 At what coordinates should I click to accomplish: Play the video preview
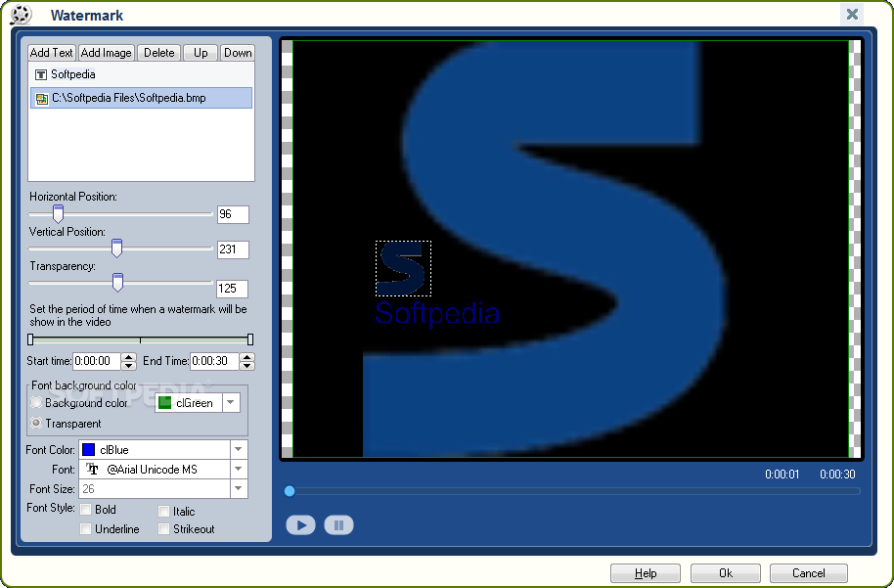(x=300, y=524)
